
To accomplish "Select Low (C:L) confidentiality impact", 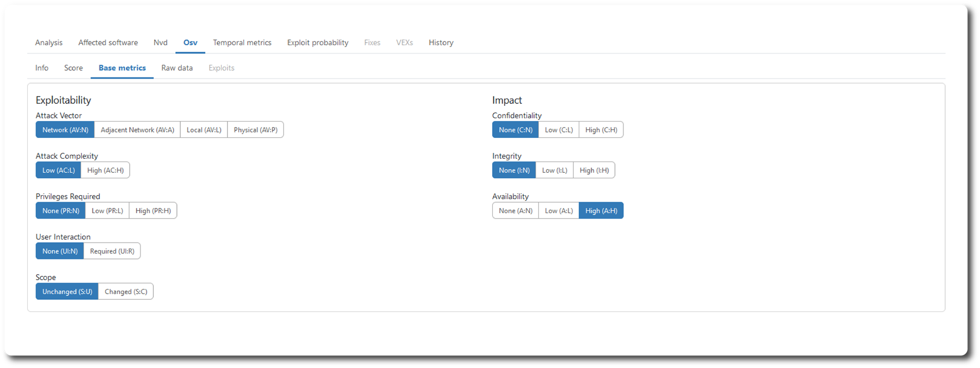I will (559, 130).
